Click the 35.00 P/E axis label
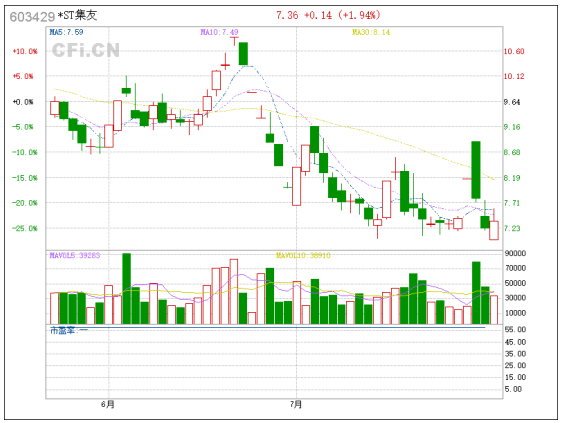The image size is (562, 423). [515, 354]
